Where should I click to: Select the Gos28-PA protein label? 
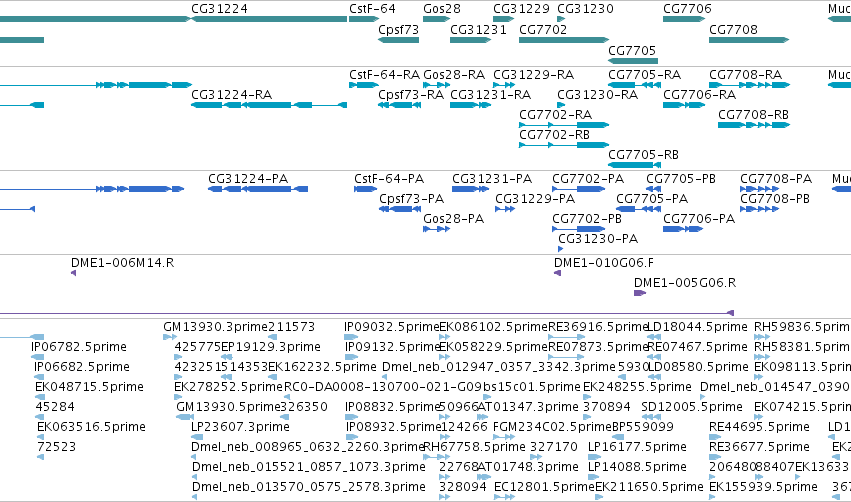pyautogui.click(x=454, y=219)
